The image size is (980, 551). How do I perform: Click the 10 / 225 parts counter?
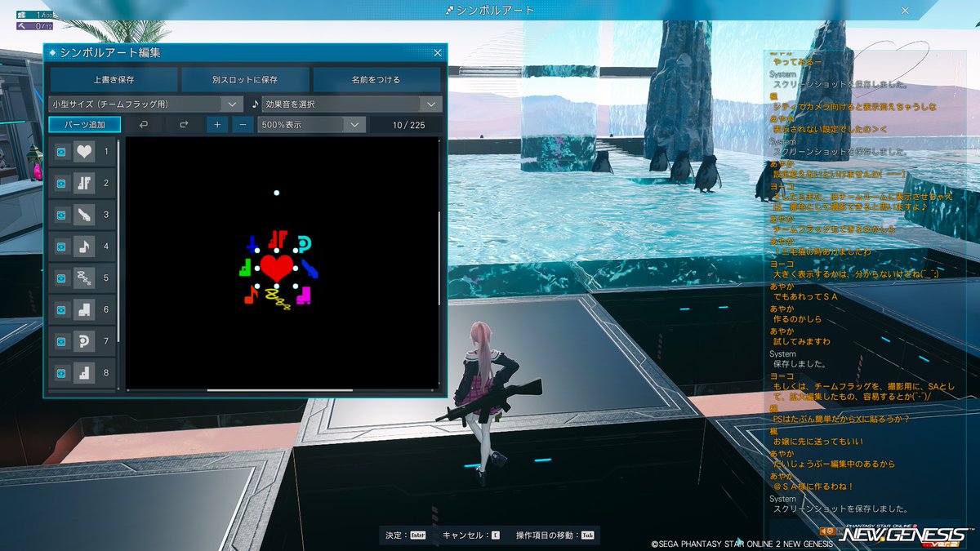[x=408, y=125]
